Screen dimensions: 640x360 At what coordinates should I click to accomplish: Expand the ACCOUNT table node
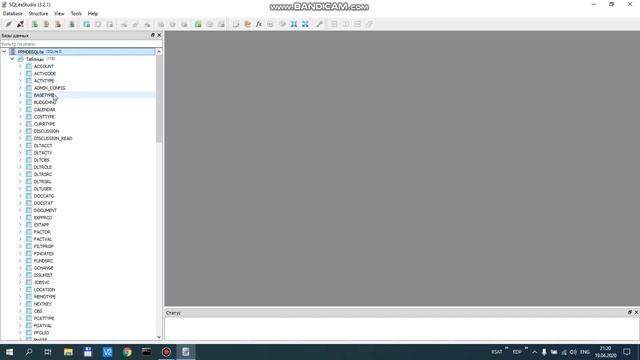tap(20, 66)
